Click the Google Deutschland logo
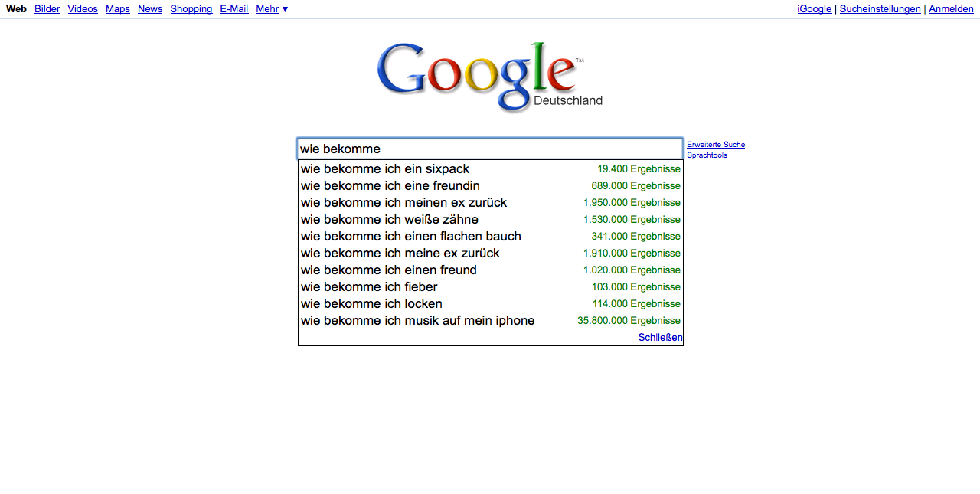 click(490, 77)
